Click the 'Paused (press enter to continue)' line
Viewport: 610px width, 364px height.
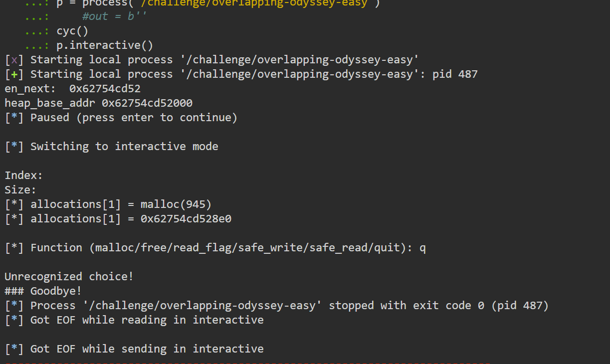[x=121, y=118]
